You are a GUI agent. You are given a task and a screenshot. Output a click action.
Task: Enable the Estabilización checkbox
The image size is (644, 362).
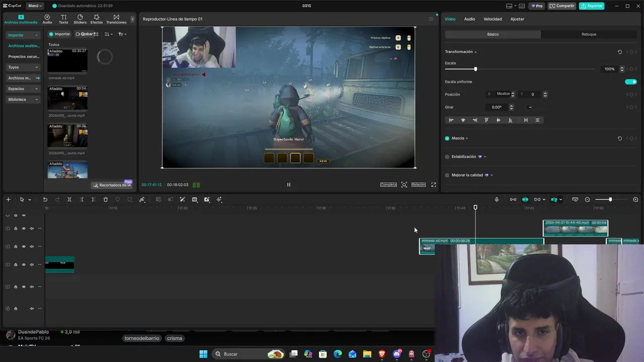[447, 157]
